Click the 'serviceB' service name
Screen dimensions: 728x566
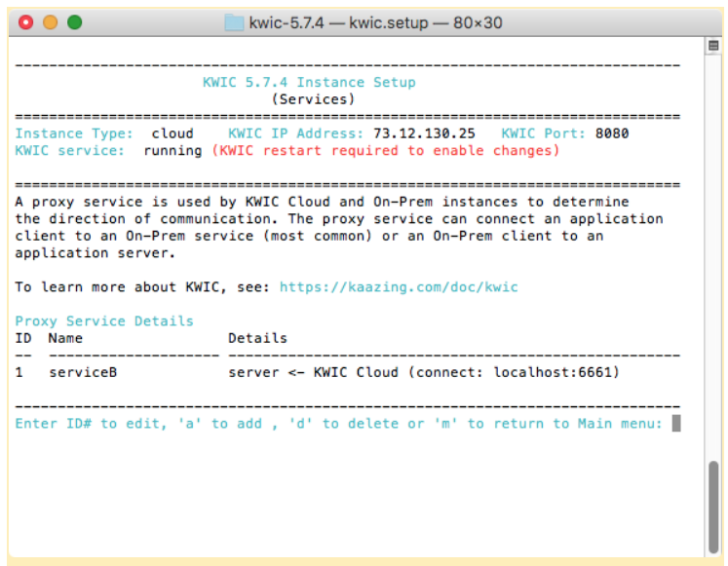tap(83, 372)
